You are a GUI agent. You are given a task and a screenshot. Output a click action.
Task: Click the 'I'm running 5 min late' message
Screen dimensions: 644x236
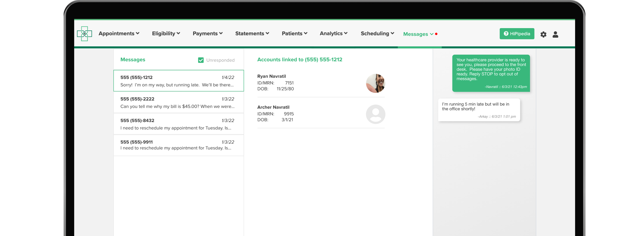coord(479,110)
